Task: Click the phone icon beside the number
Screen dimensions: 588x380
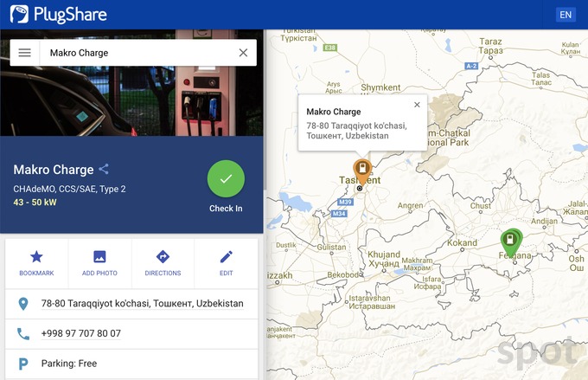Action: (23, 333)
